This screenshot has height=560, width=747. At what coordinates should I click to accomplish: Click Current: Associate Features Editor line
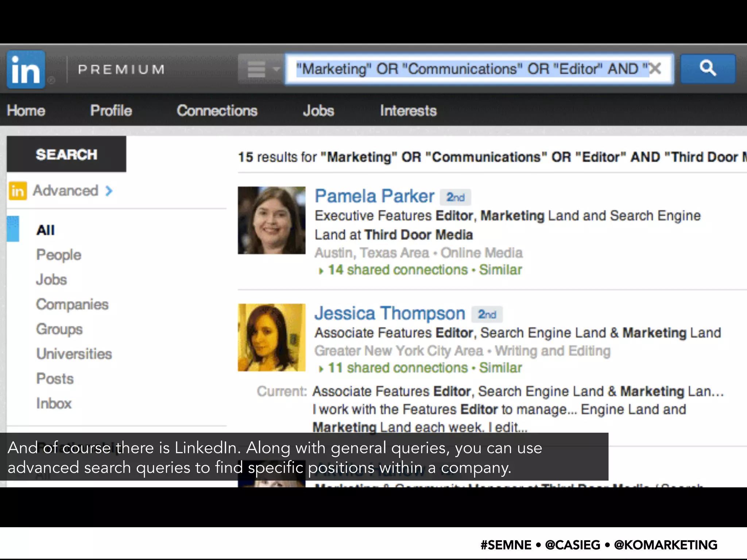490,391
